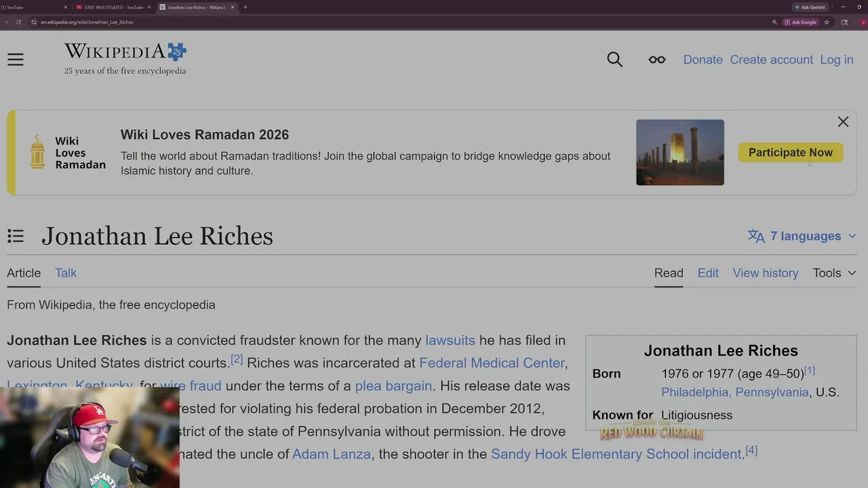The image size is (868, 488).
Task: Open citation [4] reference
Action: pos(751,450)
